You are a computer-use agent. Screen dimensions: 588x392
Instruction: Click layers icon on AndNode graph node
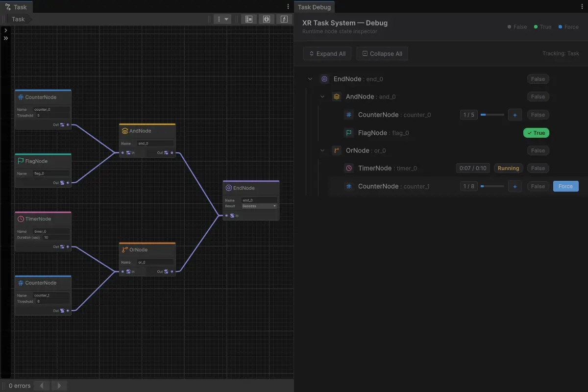pyautogui.click(x=125, y=131)
